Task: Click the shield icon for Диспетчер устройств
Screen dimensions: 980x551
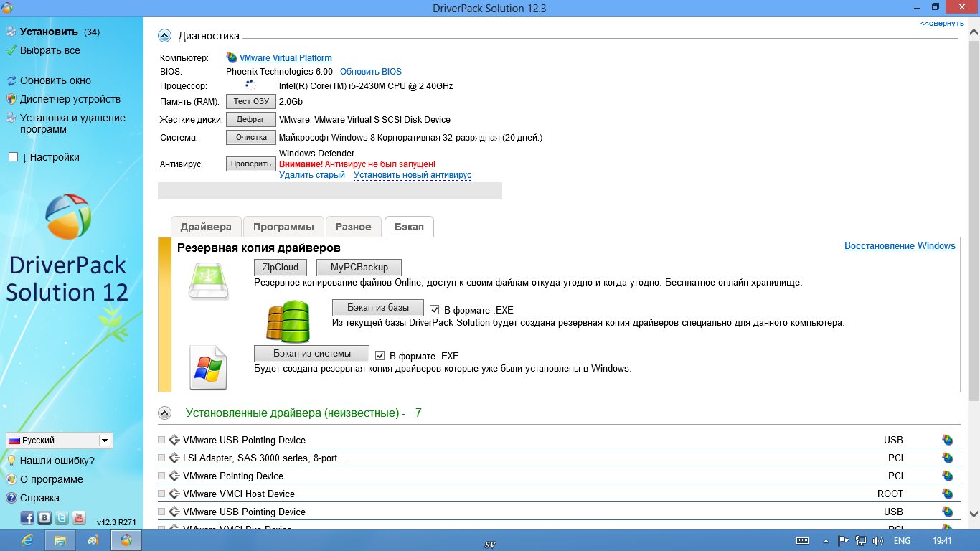Action: [x=11, y=100]
